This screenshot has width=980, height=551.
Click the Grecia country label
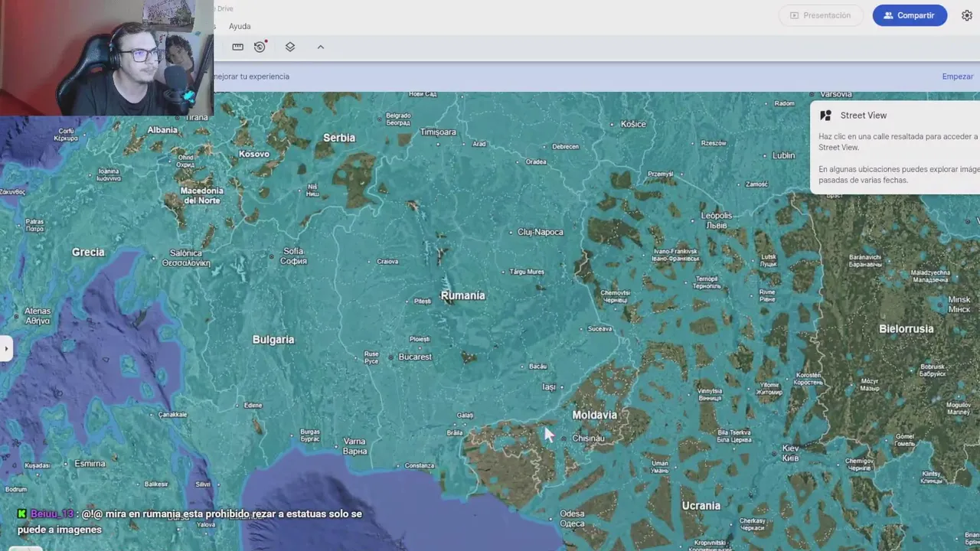click(x=88, y=252)
